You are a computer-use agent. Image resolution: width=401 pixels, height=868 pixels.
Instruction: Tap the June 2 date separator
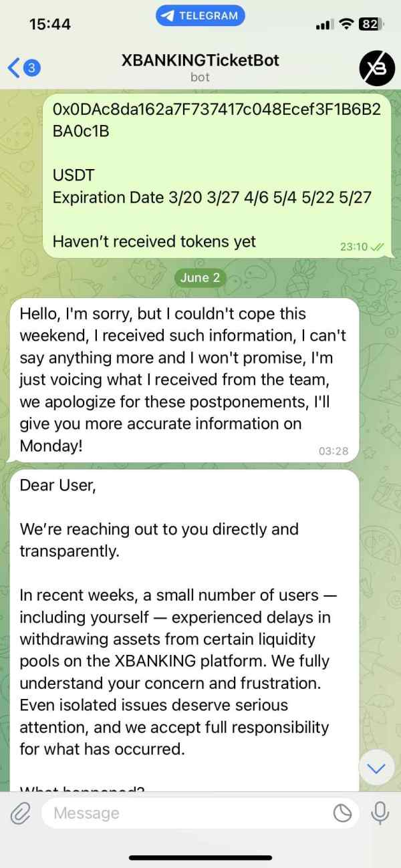pos(200,278)
